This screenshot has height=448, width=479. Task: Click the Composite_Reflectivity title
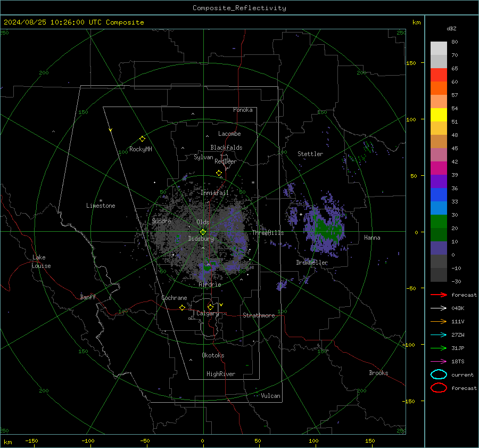pos(240,8)
